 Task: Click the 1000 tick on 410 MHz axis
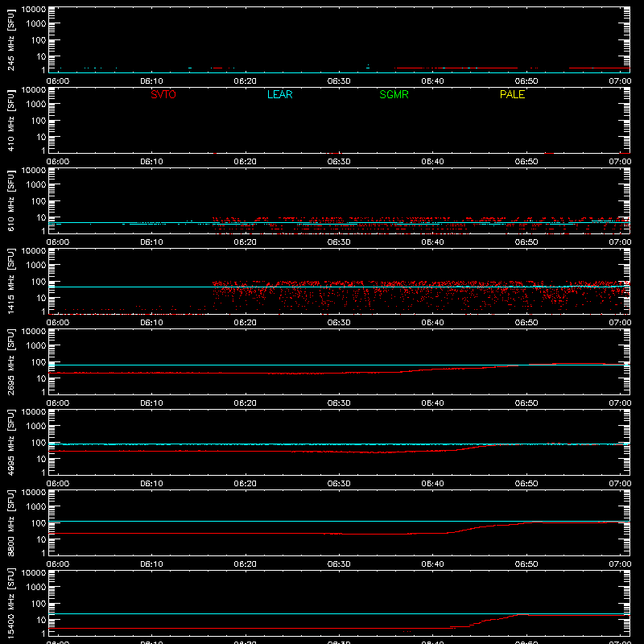[x=36, y=105]
